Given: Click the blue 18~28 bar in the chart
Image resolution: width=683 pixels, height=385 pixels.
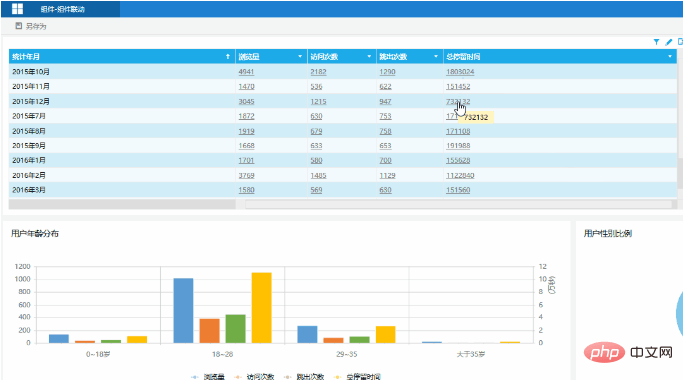Looking at the screenshot, I should (183, 311).
